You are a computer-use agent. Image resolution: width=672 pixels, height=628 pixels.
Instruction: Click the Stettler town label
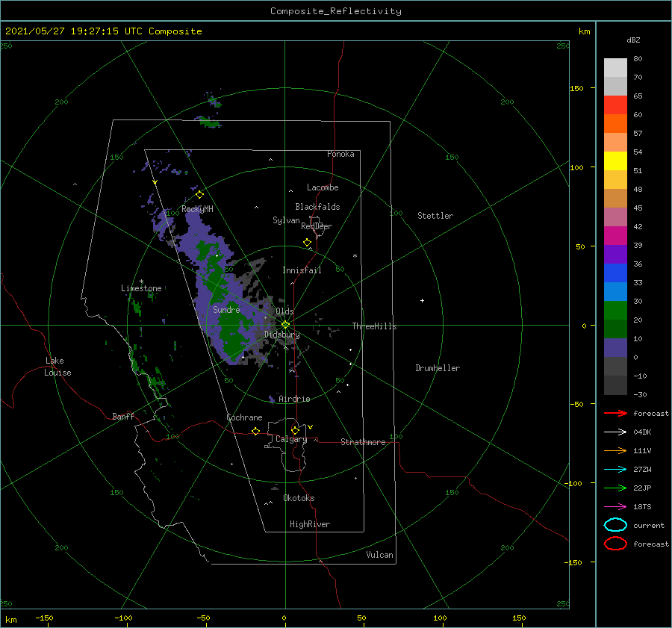(435, 216)
